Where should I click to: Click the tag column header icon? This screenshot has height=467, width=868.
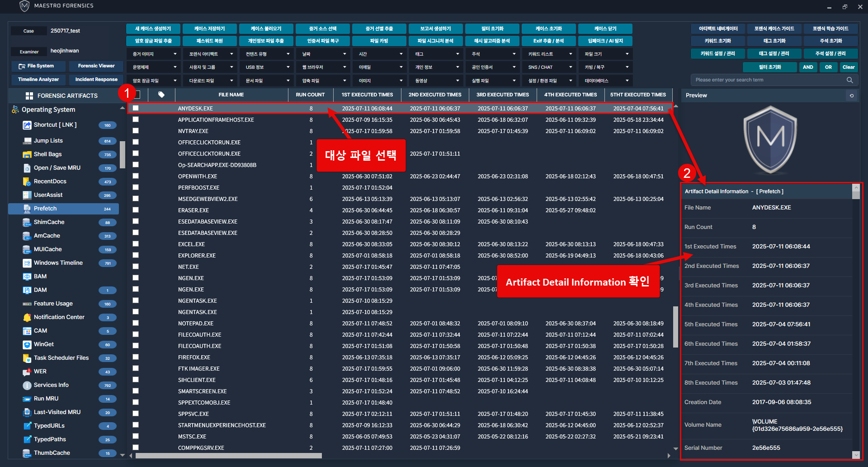(x=161, y=95)
